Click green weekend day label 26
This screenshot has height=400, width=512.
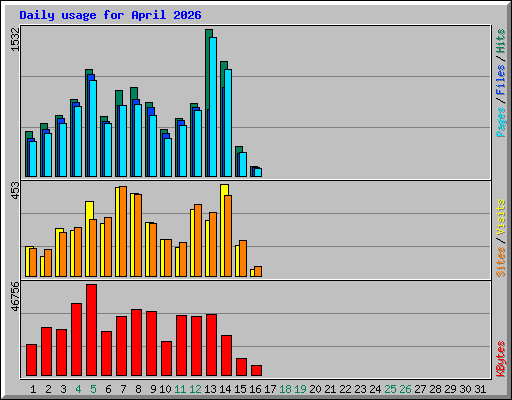(405, 389)
